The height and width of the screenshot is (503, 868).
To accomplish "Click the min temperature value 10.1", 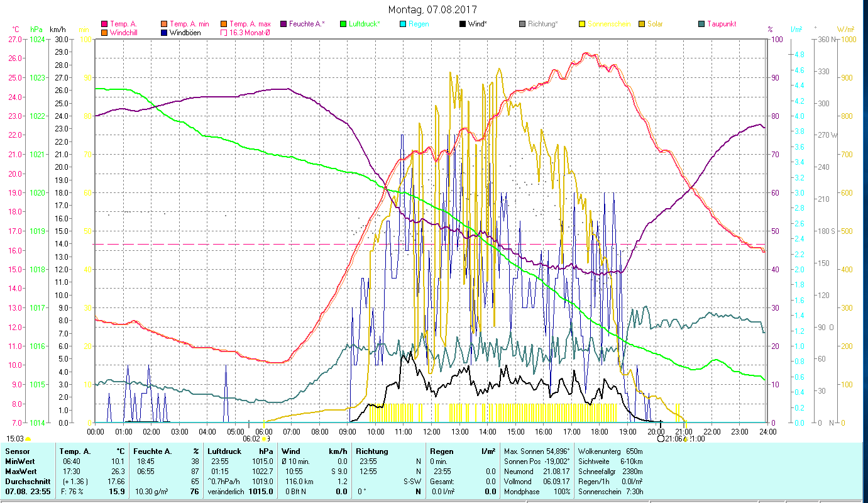I will coord(118,462).
